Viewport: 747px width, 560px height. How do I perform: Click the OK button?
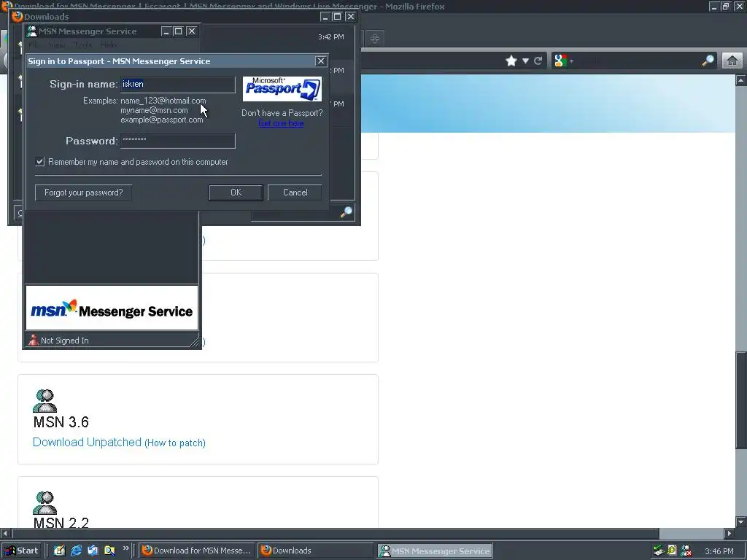tap(236, 192)
